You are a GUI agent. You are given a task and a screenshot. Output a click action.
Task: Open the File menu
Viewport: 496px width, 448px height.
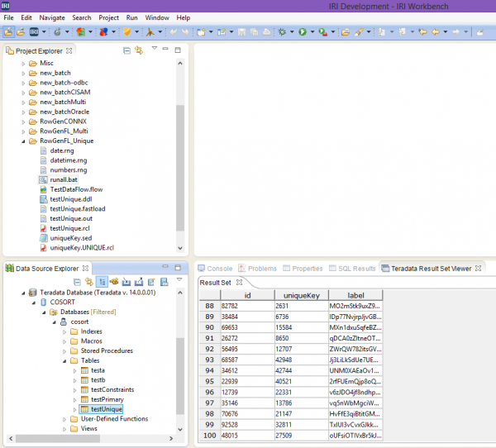(x=8, y=17)
